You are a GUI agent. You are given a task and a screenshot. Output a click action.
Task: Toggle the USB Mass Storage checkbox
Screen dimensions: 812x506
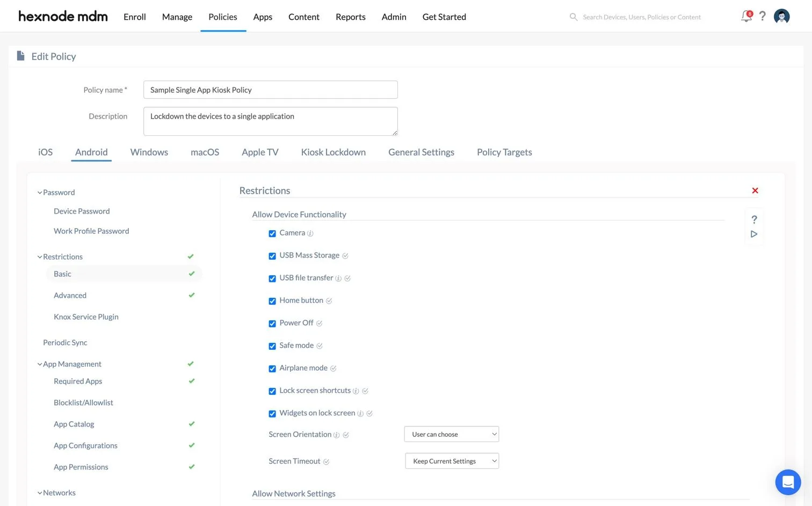pyautogui.click(x=272, y=256)
